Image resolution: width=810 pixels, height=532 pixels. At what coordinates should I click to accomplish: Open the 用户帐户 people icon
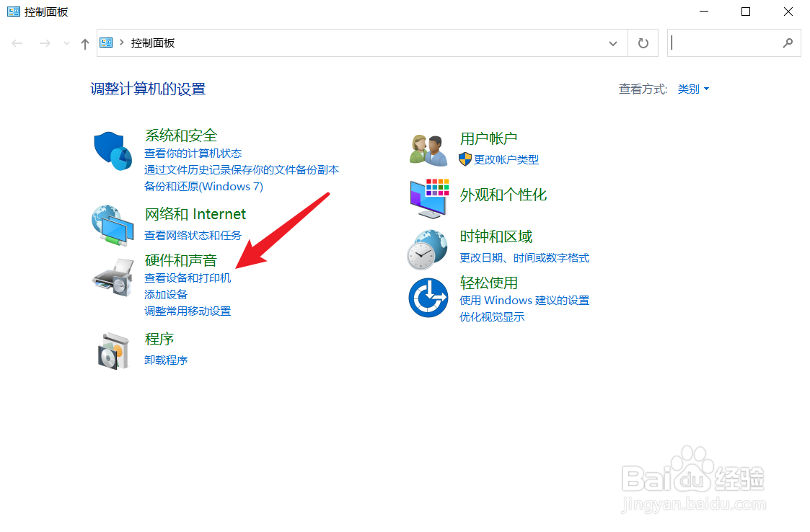[428, 151]
